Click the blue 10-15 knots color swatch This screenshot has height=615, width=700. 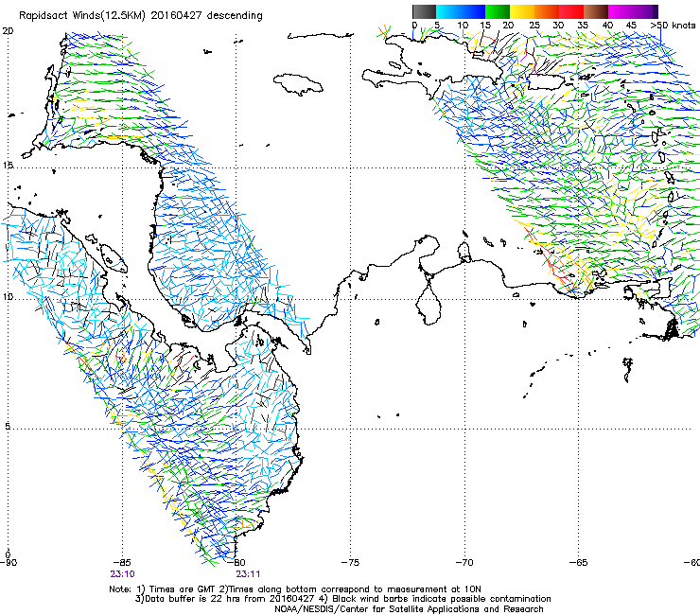click(x=473, y=11)
